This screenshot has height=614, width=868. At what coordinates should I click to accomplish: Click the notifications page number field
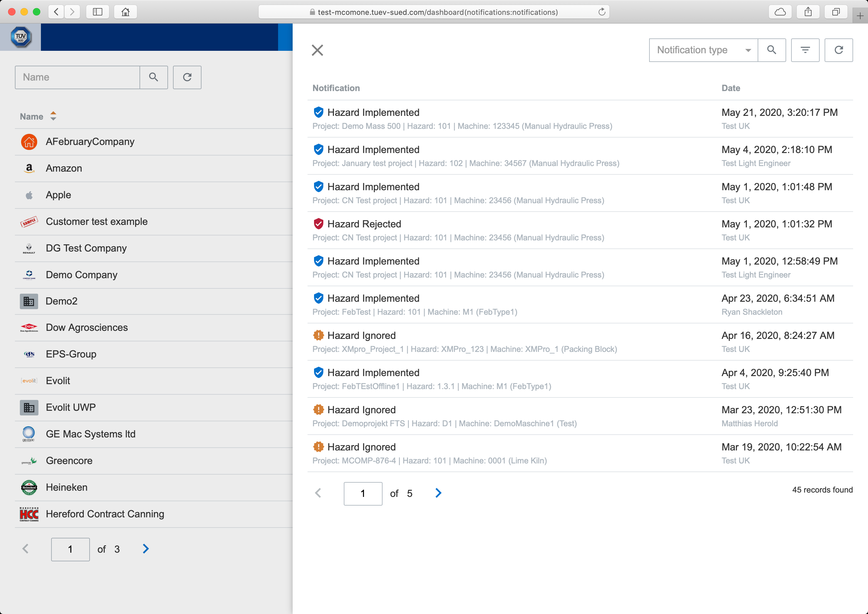pos(362,493)
